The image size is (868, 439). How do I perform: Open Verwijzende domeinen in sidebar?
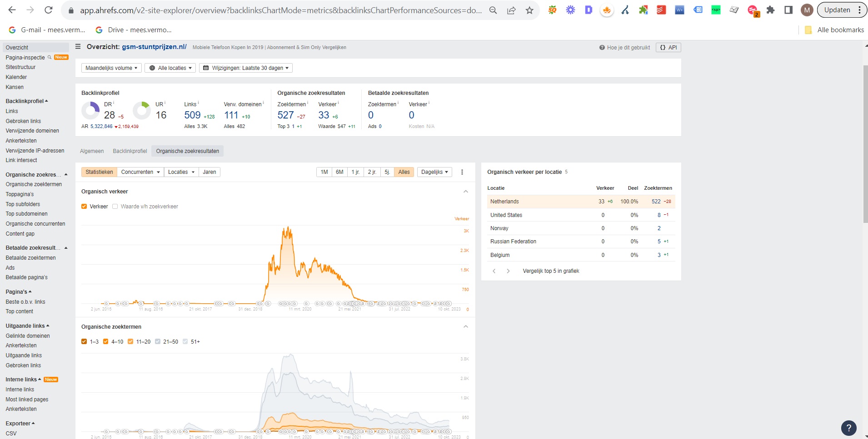coord(32,131)
